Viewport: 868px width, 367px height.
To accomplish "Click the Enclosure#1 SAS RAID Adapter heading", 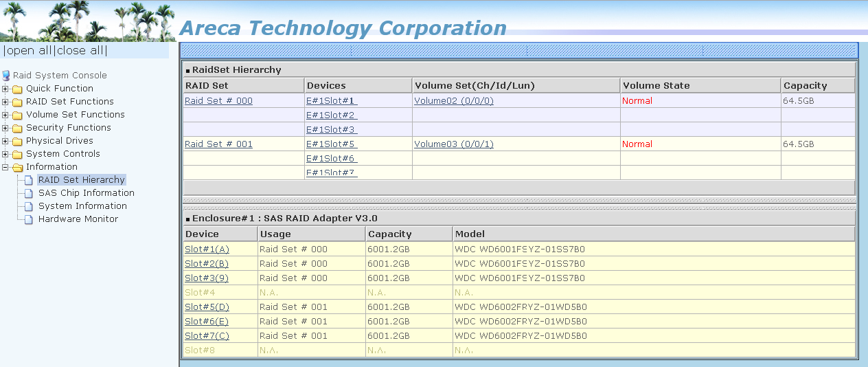I will click(284, 219).
